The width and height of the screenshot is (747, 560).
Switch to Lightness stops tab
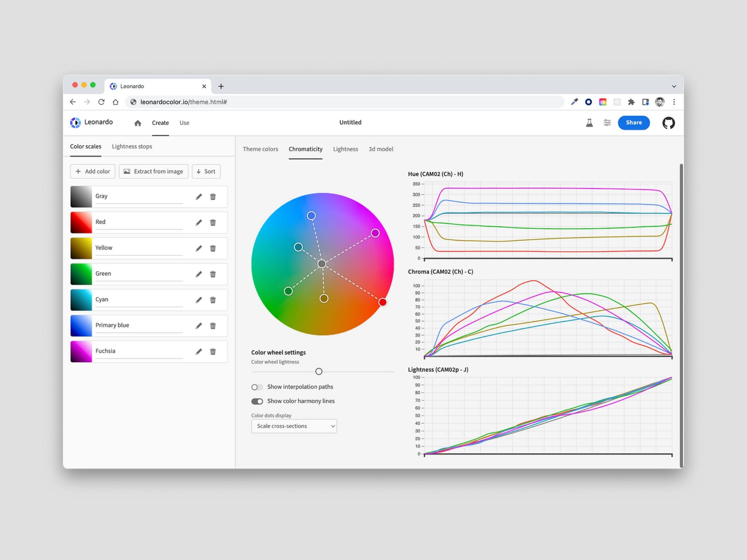tap(132, 146)
